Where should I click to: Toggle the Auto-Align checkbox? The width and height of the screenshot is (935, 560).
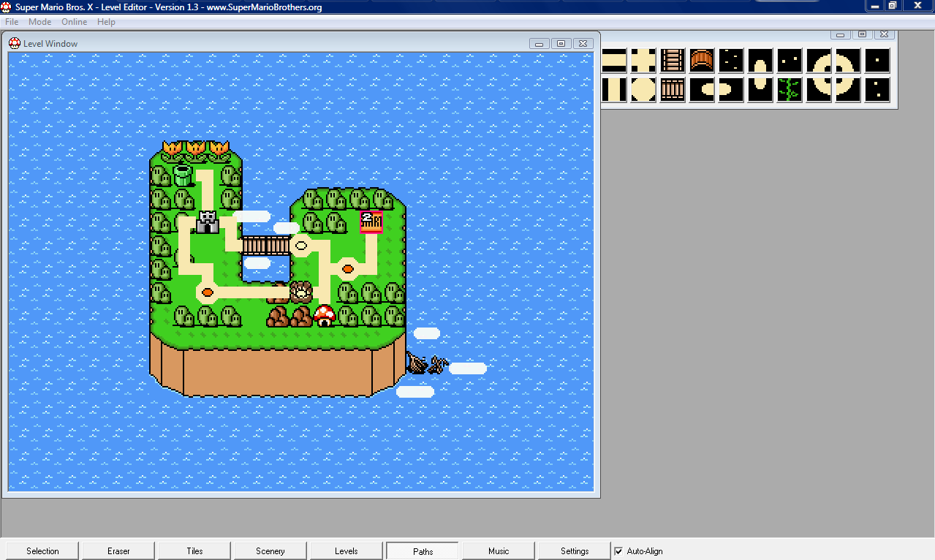pyautogui.click(x=619, y=551)
